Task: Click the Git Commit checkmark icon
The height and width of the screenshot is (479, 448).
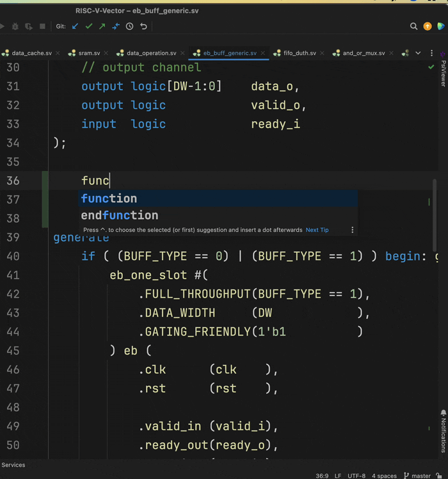Action: click(89, 26)
